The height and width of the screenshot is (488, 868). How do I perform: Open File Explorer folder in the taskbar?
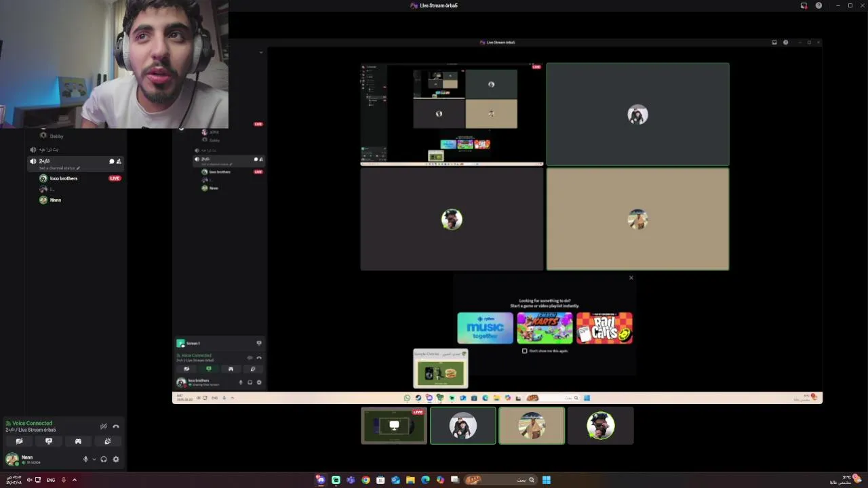coord(410,480)
